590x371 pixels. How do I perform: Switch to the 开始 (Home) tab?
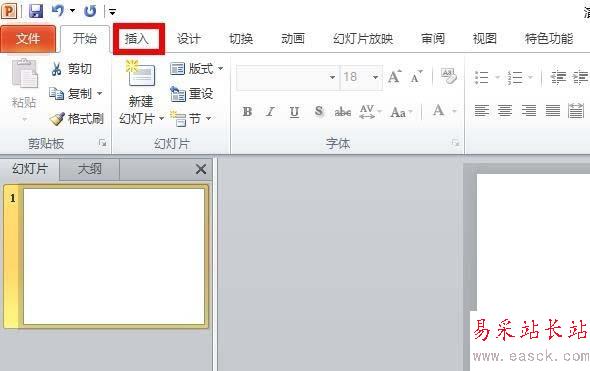click(x=85, y=38)
